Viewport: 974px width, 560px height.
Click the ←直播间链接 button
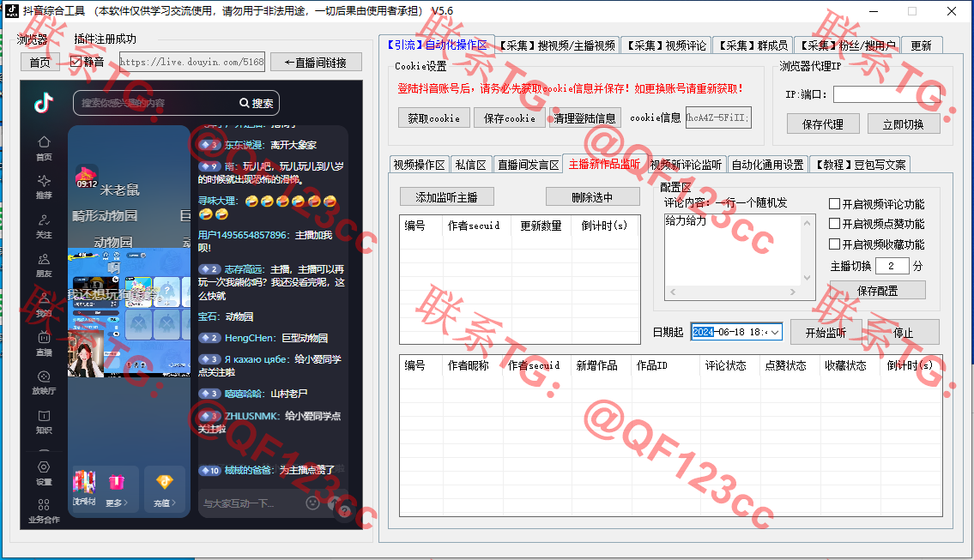point(315,62)
